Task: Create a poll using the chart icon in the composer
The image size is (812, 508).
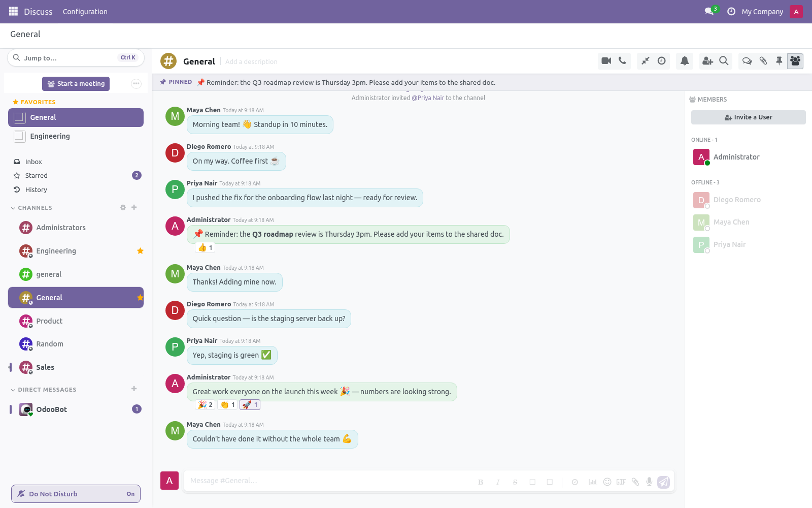Action: pos(593,482)
